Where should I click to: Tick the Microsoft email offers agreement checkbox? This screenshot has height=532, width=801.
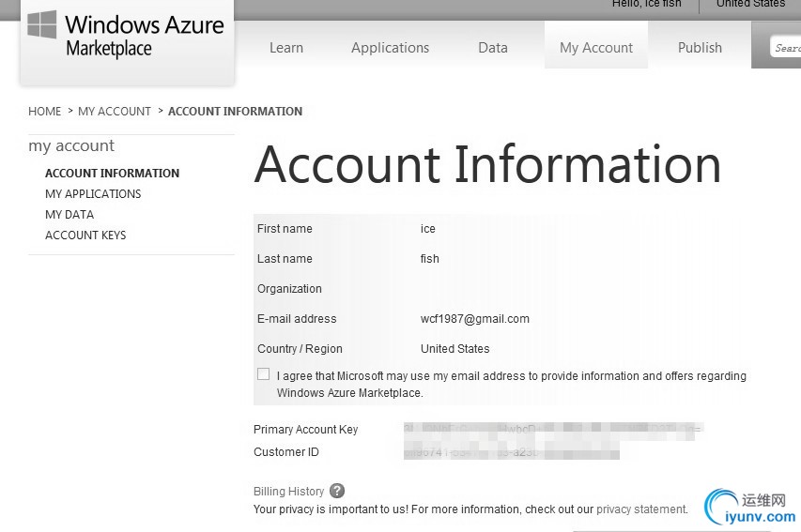(x=263, y=374)
